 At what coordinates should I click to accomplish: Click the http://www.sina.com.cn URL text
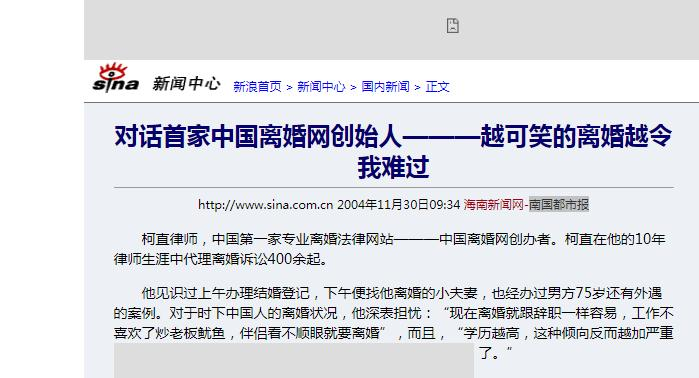pyautogui.click(x=266, y=205)
